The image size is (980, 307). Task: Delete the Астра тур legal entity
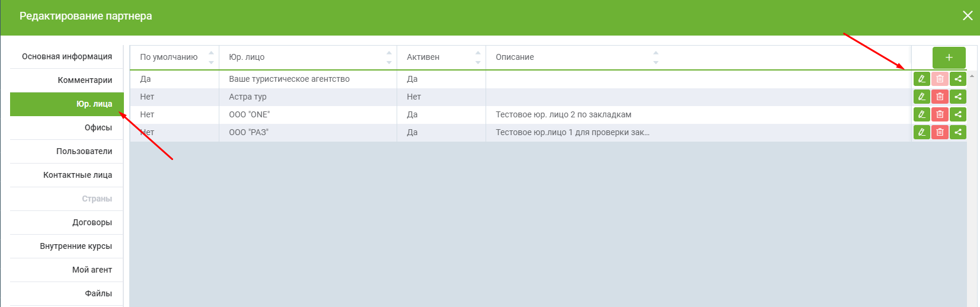940,97
